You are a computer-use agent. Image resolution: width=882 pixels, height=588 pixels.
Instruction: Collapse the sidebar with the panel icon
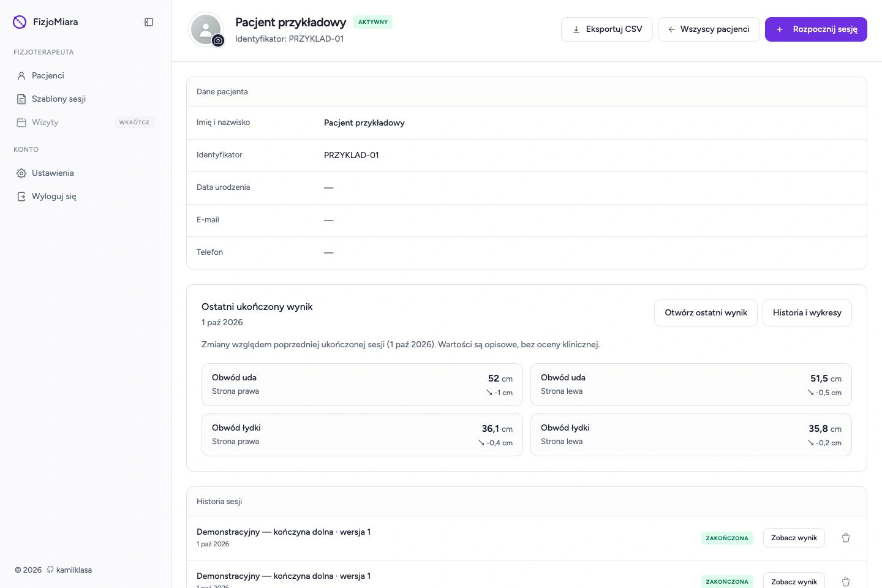(x=149, y=22)
